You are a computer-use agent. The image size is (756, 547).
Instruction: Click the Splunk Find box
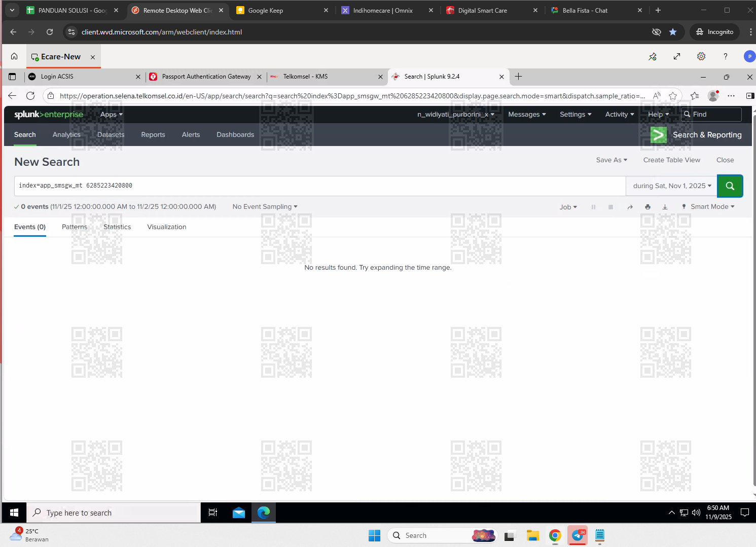(711, 115)
